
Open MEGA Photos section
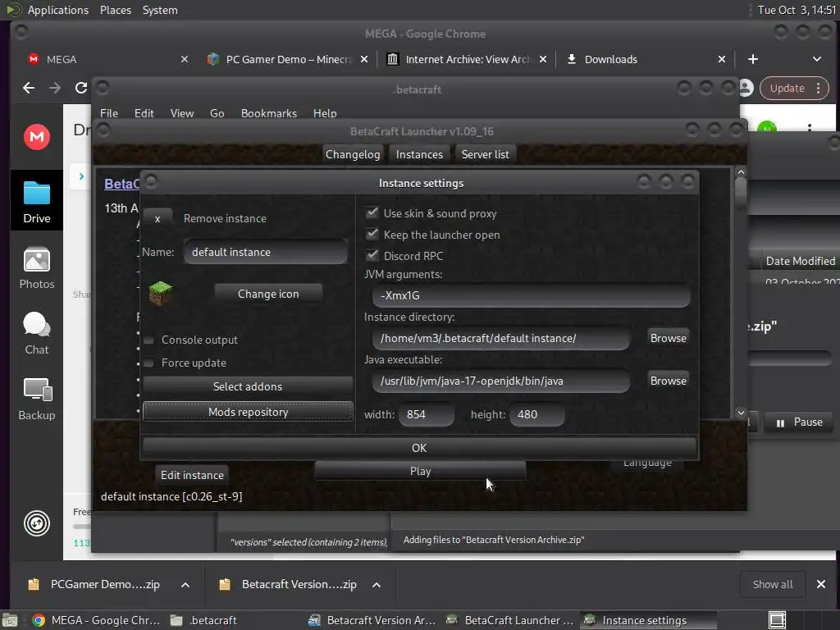[x=36, y=268]
